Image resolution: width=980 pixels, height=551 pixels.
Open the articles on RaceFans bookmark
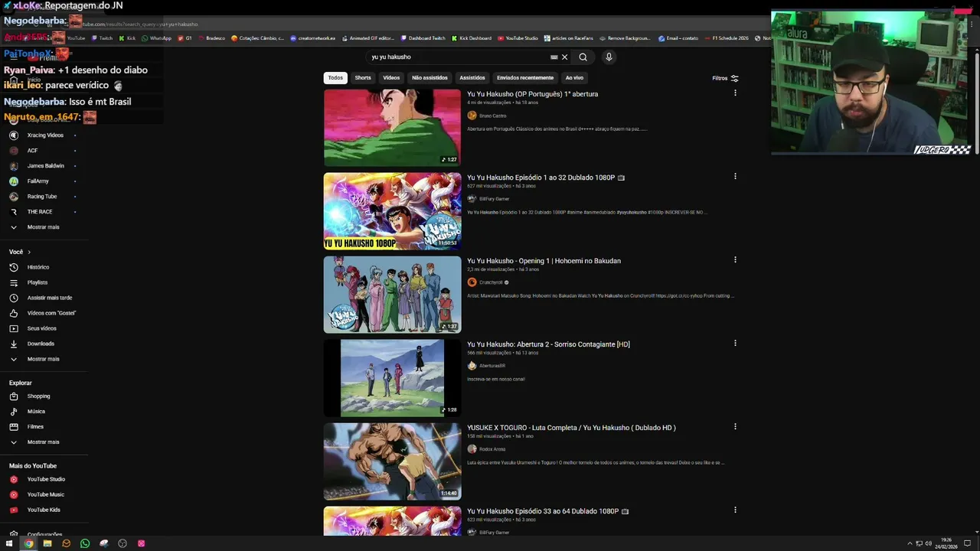click(x=569, y=37)
